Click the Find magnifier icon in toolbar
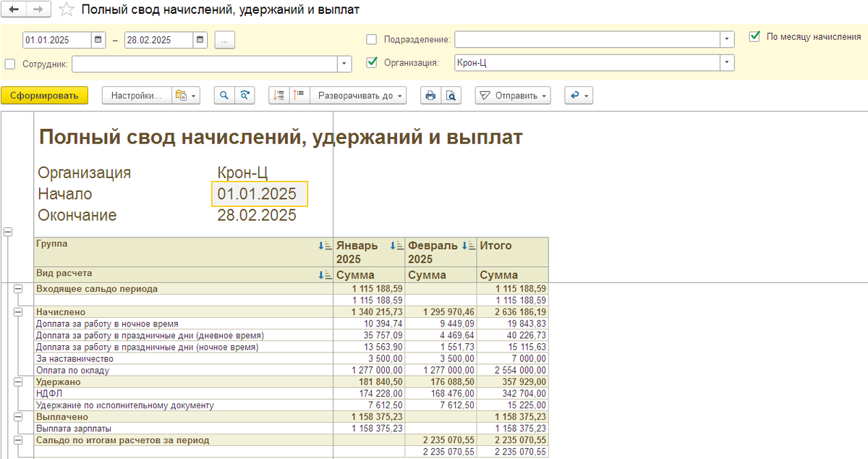The width and height of the screenshot is (868, 459). [224, 95]
